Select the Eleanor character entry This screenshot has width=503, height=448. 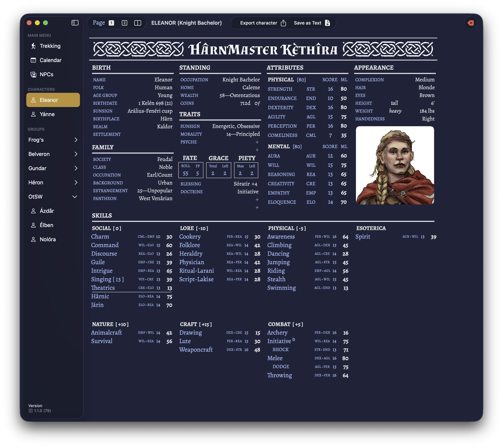pos(49,100)
